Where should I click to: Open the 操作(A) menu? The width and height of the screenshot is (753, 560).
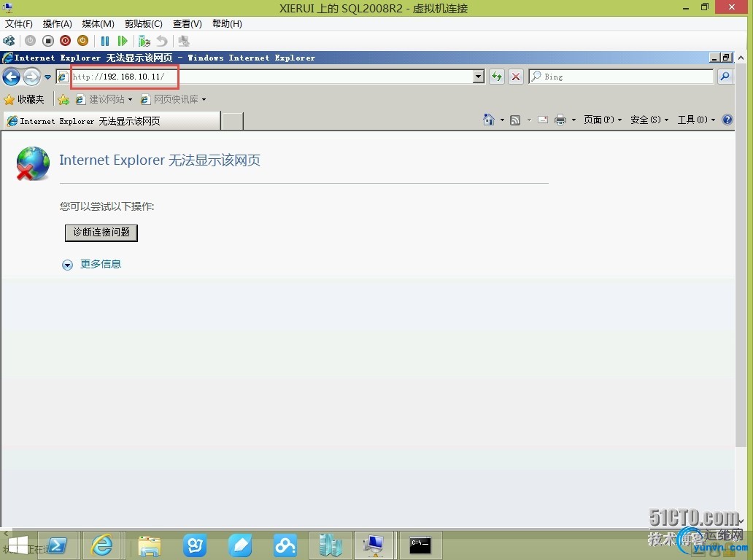click(57, 23)
